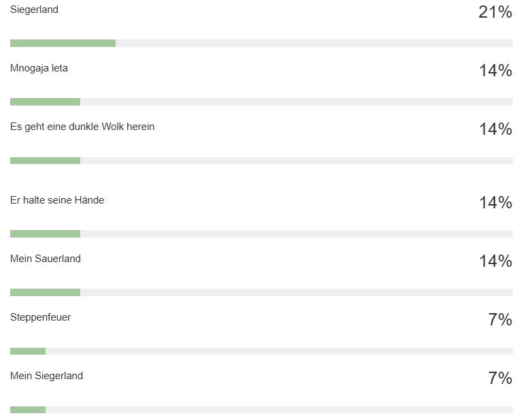532x420 pixels.
Task: Select the Steppenfeuer poll entry
Action: [40, 317]
